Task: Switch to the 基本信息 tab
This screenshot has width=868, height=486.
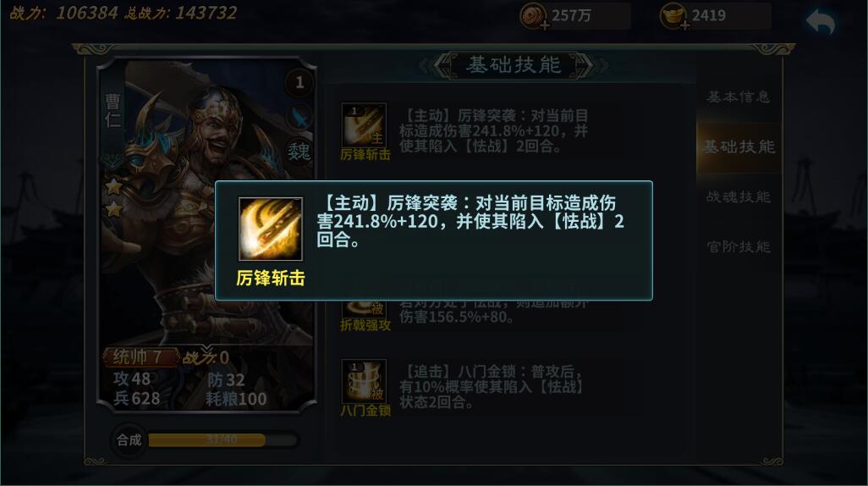Action: point(739,97)
